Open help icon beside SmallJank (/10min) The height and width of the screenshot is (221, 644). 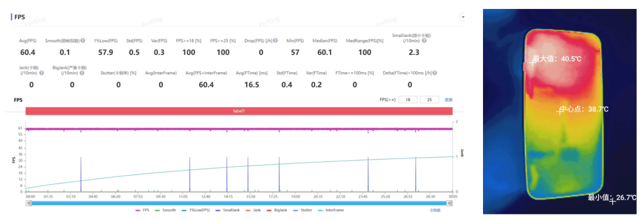(424, 41)
